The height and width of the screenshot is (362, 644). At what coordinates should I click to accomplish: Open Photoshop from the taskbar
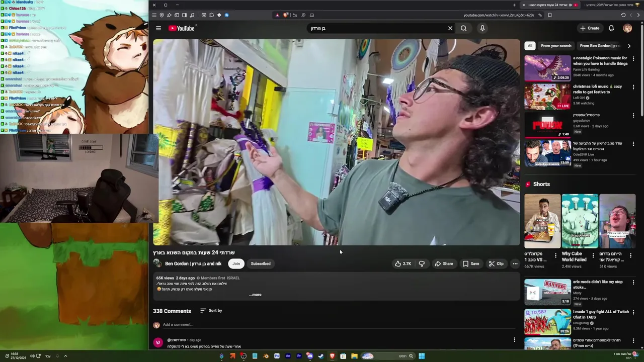pyautogui.click(x=277, y=356)
